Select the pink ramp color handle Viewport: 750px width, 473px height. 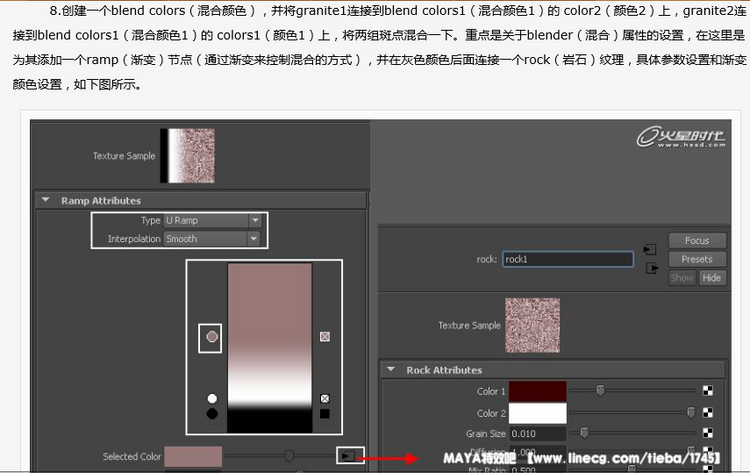[212, 338]
